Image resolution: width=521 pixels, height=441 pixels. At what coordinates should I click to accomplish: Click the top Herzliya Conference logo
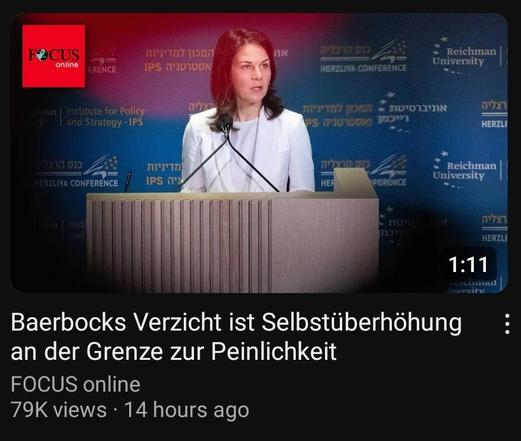point(363,57)
